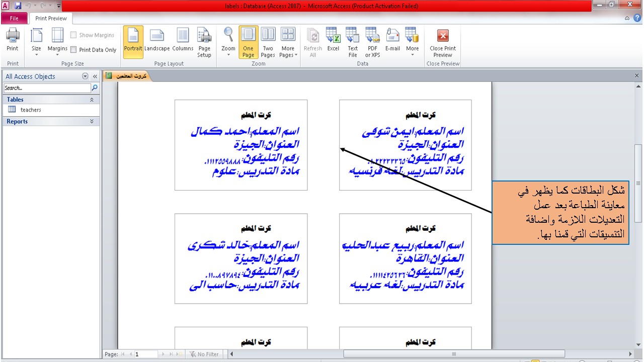
Task: Minimize the ribbon with the caret arrow
Action: pos(627,18)
